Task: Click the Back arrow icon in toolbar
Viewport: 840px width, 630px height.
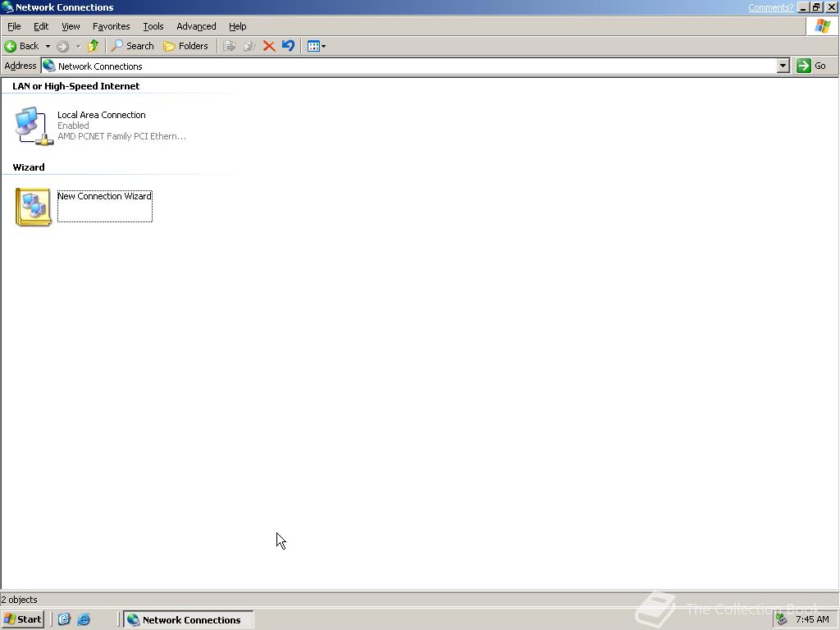Action: [10, 46]
